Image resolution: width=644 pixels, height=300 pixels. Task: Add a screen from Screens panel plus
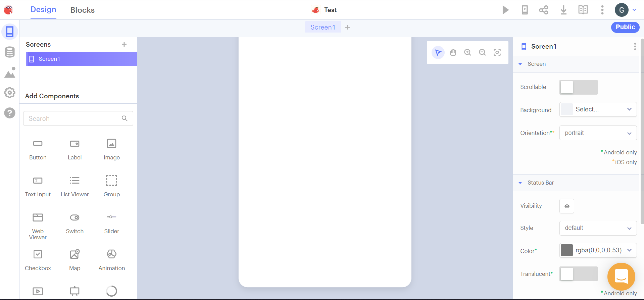click(124, 44)
